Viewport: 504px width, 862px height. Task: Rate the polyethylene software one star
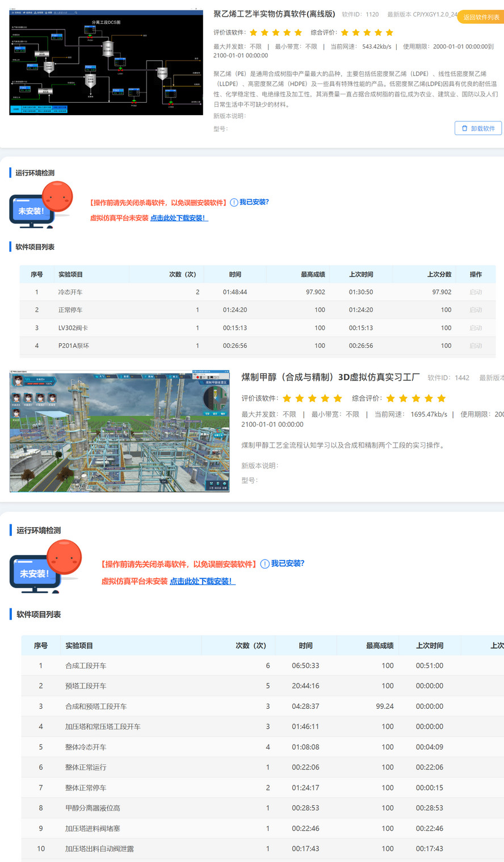click(254, 33)
